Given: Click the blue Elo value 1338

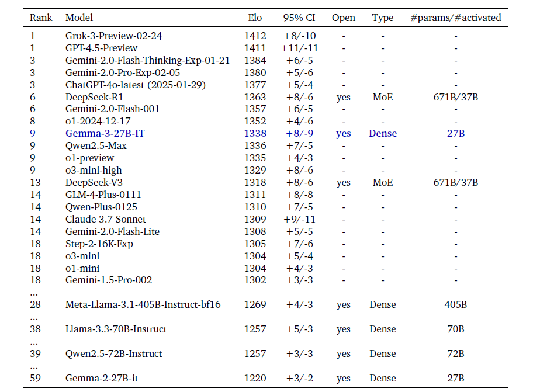Looking at the screenshot, I should (x=255, y=134).
